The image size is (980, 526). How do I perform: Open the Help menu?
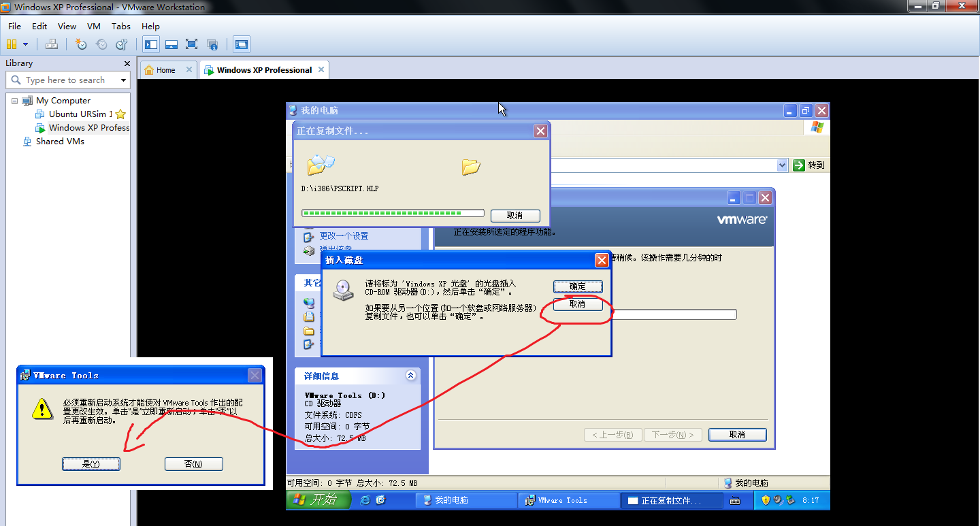(150, 26)
